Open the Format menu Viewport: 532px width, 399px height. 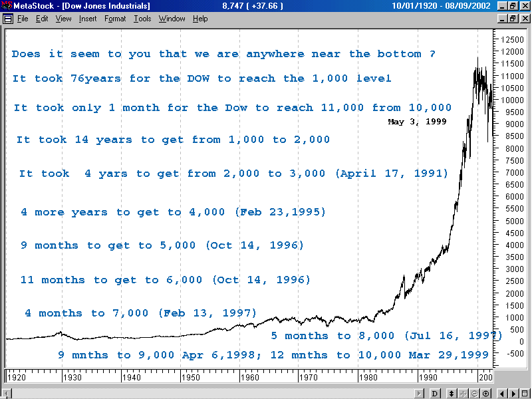tap(115, 19)
